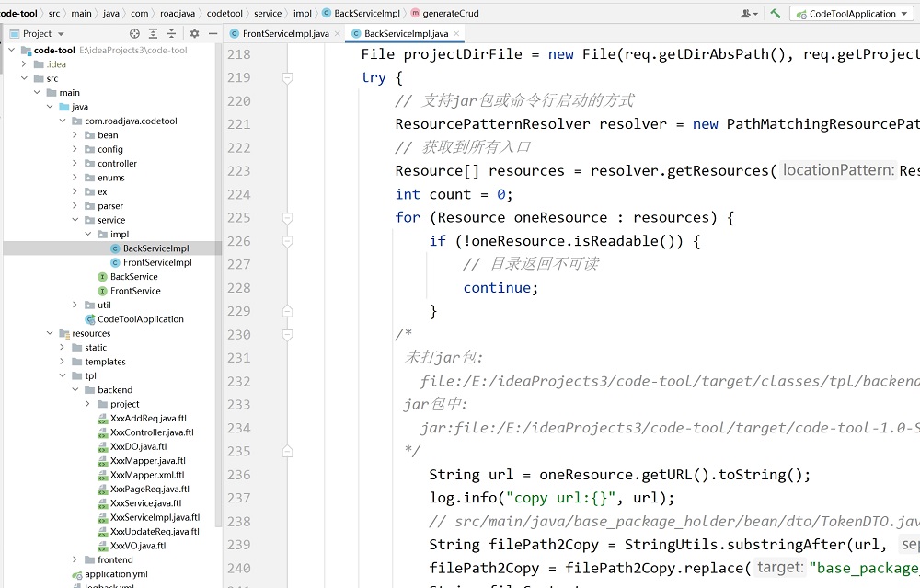Switch to FrontServiceImpl.java tab
Viewport: 920px width, 588px height.
[285, 33]
